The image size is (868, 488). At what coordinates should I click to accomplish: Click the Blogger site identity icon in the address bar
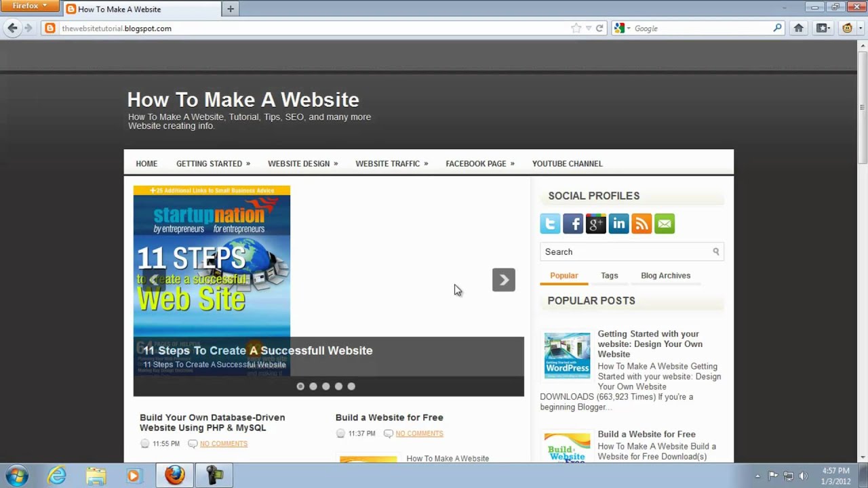point(50,28)
